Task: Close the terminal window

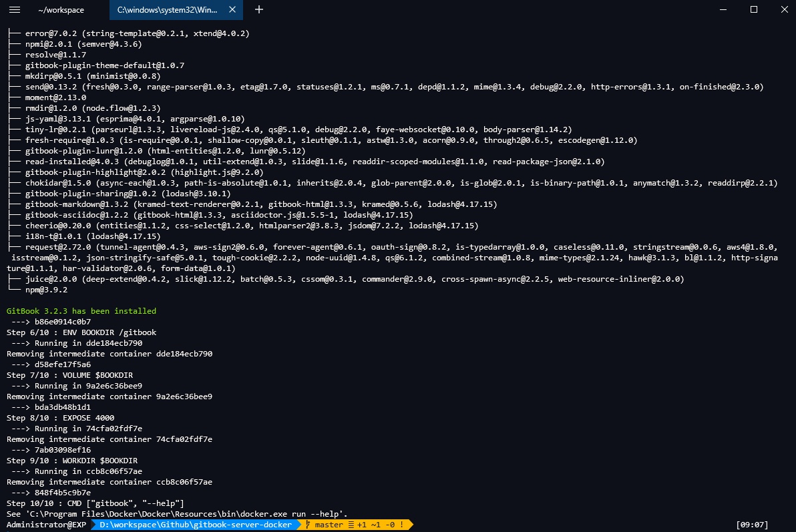Action: pos(785,9)
